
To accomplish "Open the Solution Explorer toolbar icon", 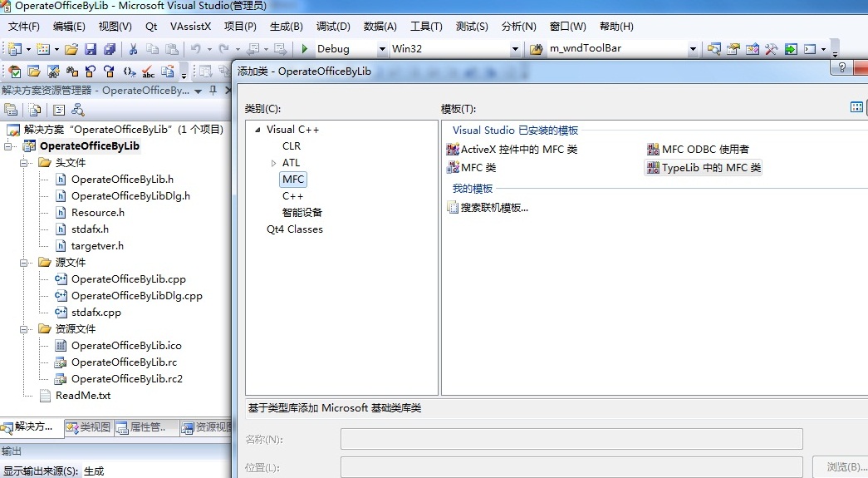I will coord(714,49).
